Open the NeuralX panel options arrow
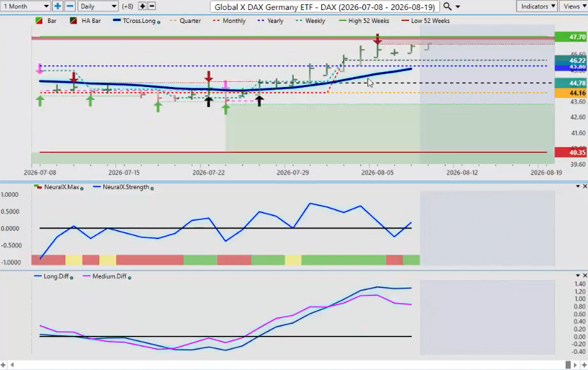Viewport: 588px width, 370px height. 578,186
